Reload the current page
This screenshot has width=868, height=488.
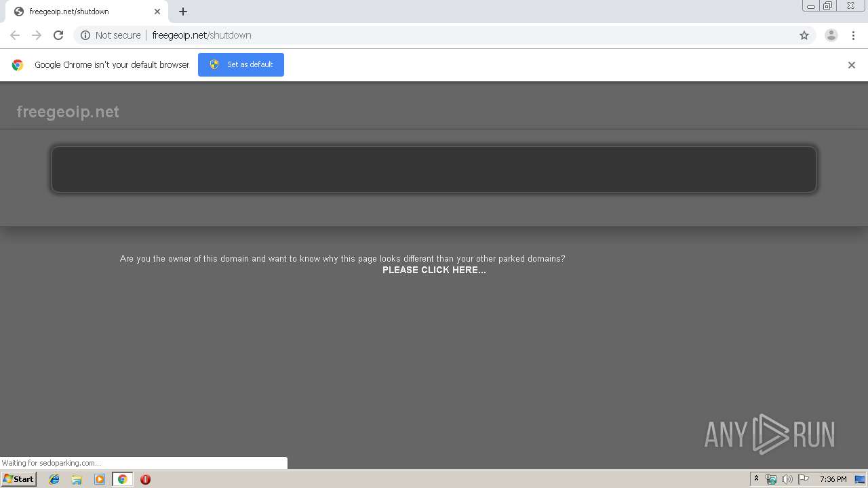tap(58, 35)
